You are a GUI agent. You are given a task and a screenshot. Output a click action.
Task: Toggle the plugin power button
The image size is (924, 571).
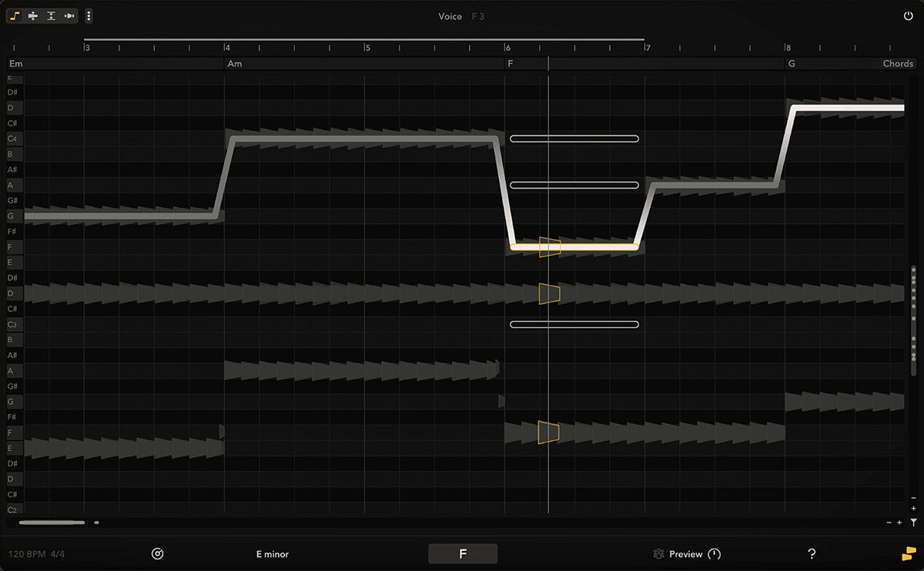point(909,16)
